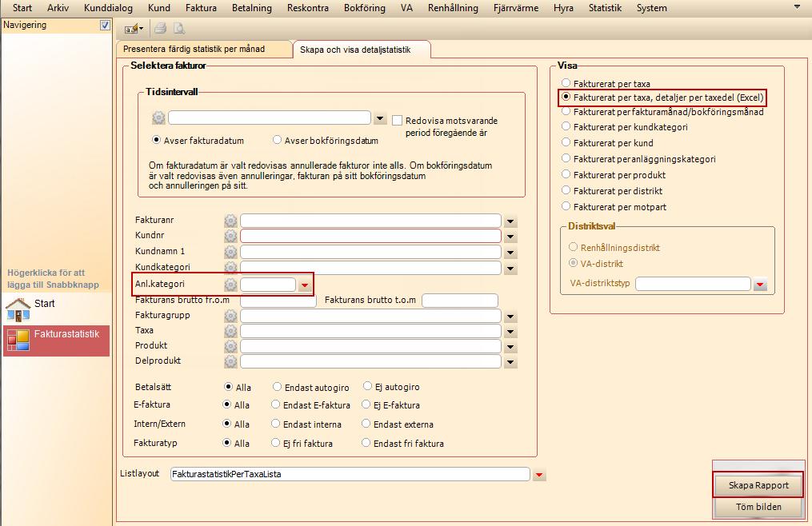This screenshot has width=812, height=526.
Task: Click the Fakturans brutto t.o.m field
Action: (x=460, y=301)
